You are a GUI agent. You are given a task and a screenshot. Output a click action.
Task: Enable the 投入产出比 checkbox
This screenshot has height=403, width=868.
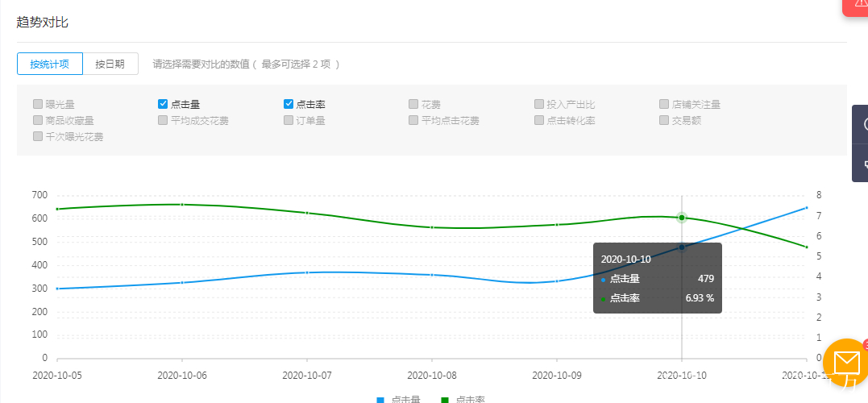[x=538, y=103]
